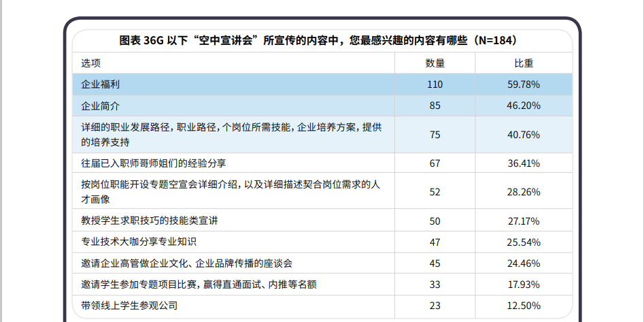Click the 详细的职业发展路径 row text
Screen dimensions: 644x322
[x=231, y=135]
